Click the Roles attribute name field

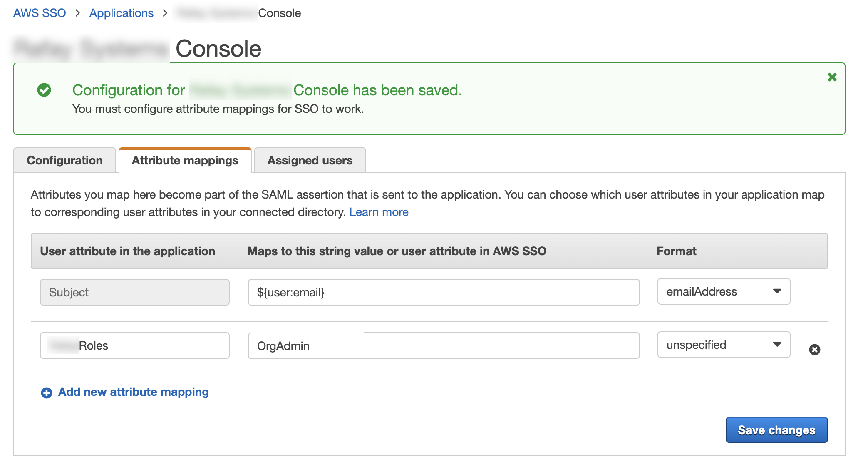pos(134,345)
